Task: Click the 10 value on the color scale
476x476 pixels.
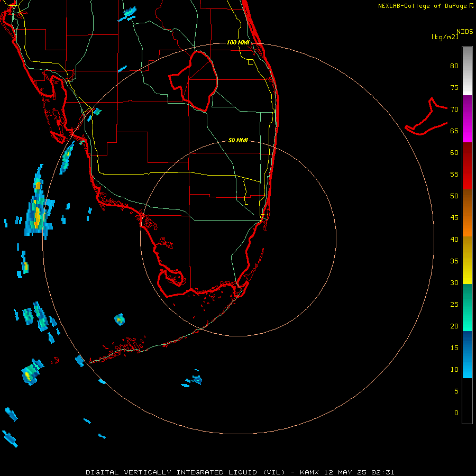Action: 454,370
